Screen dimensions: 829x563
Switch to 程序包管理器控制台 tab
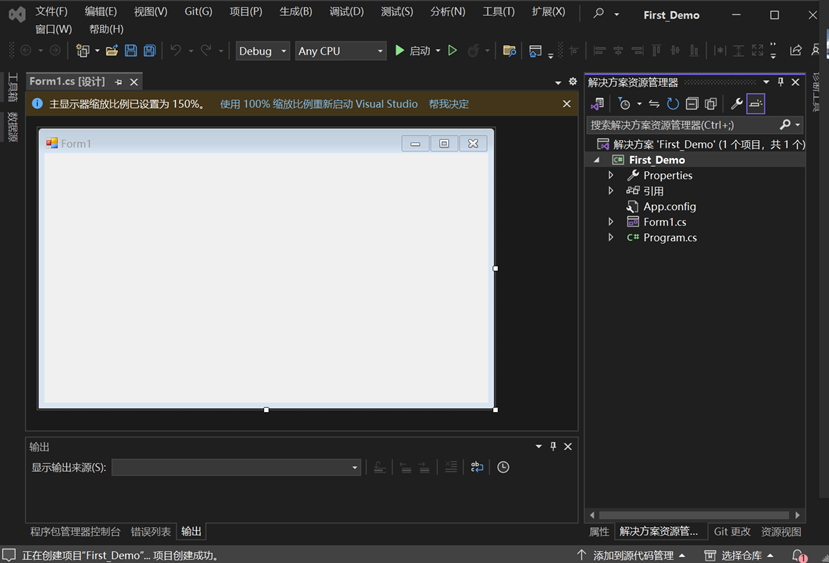[x=75, y=532]
